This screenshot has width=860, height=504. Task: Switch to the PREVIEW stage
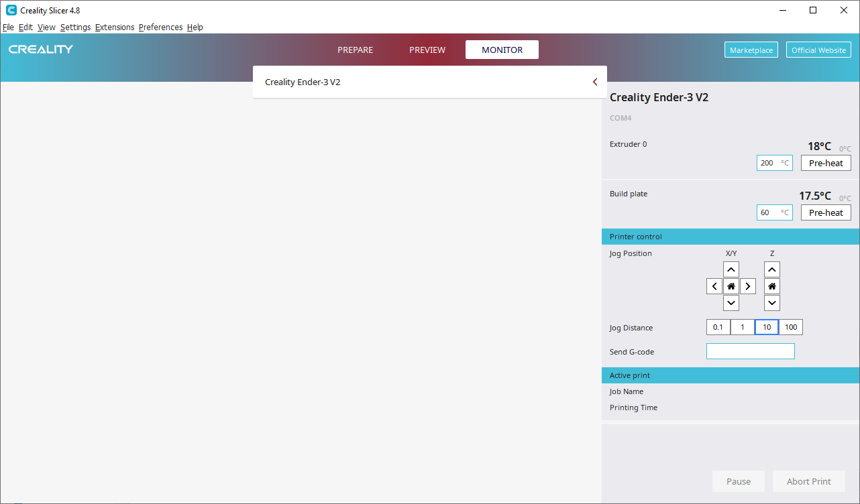point(427,50)
